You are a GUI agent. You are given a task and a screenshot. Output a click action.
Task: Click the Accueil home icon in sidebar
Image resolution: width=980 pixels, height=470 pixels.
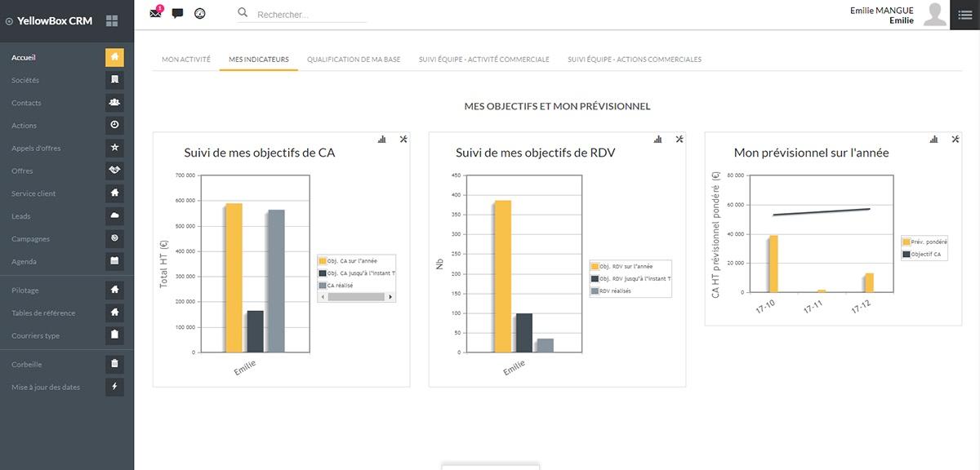point(115,57)
